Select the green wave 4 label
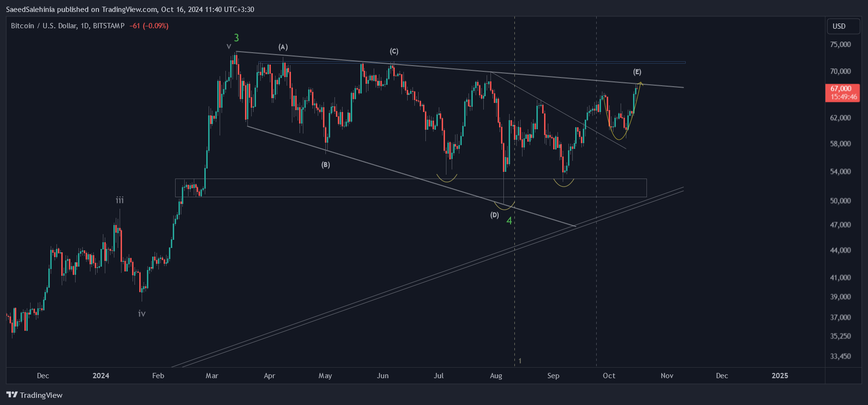Viewport: 868px width, 405px height. point(509,221)
